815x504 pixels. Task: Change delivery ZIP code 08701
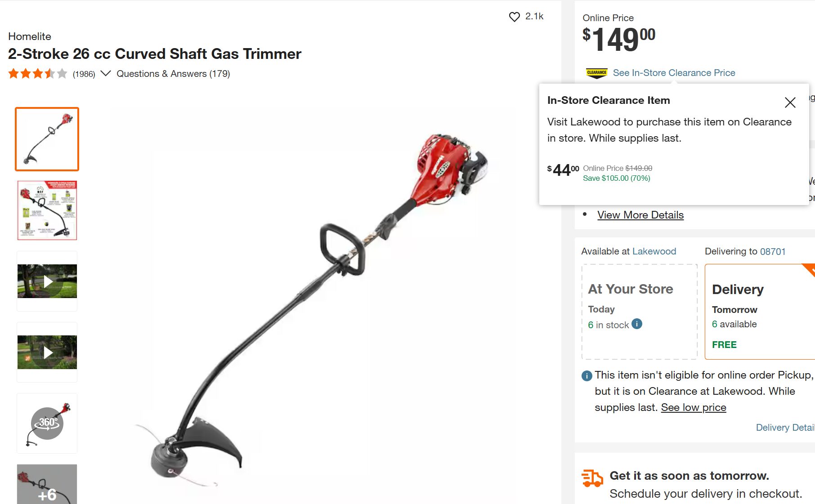tap(772, 251)
